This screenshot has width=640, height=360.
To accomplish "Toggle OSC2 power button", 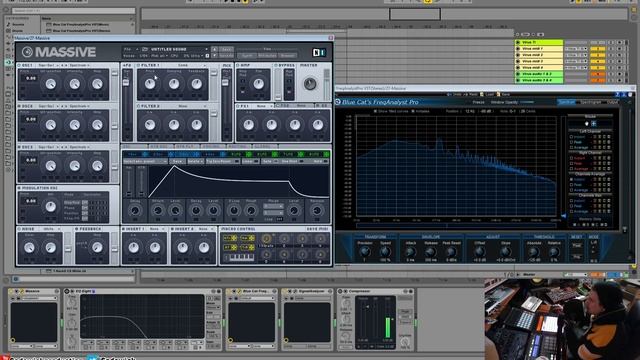I will point(19,106).
